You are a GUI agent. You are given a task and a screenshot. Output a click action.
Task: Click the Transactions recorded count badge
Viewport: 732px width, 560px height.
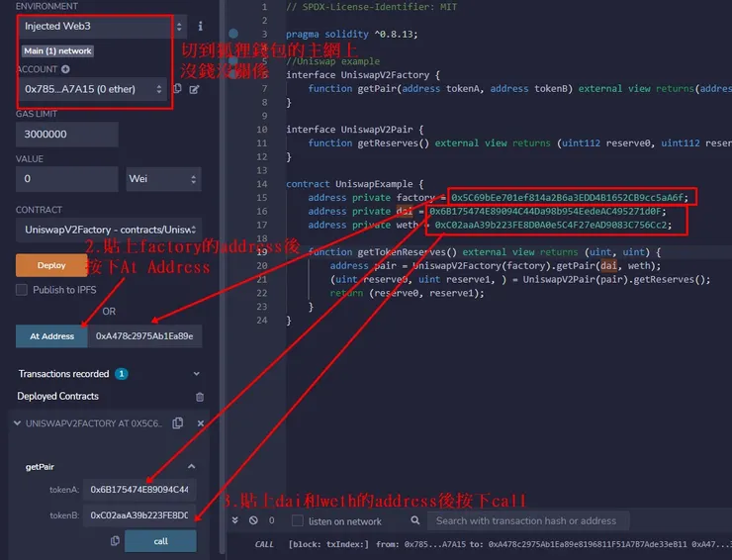(x=122, y=374)
